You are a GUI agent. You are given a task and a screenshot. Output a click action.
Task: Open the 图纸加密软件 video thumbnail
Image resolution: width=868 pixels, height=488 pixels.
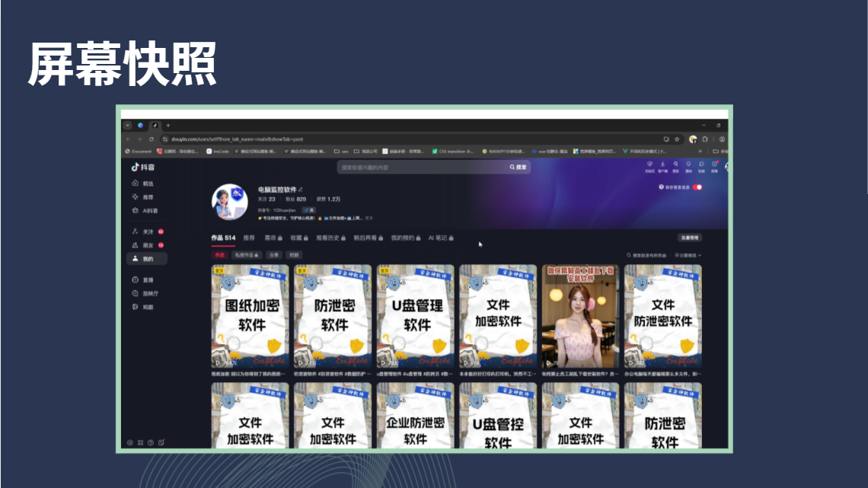pyautogui.click(x=251, y=317)
